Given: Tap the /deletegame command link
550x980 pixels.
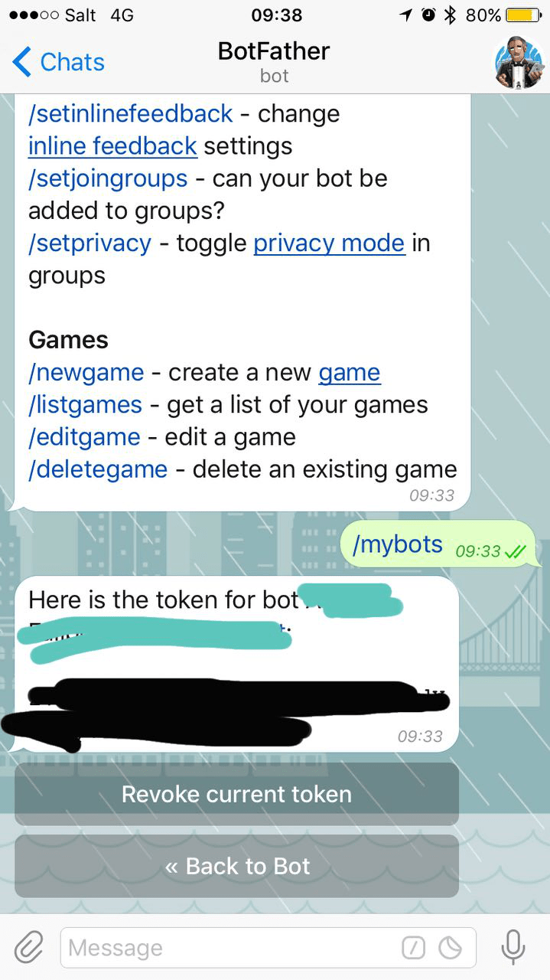Looking at the screenshot, I should tap(98, 469).
